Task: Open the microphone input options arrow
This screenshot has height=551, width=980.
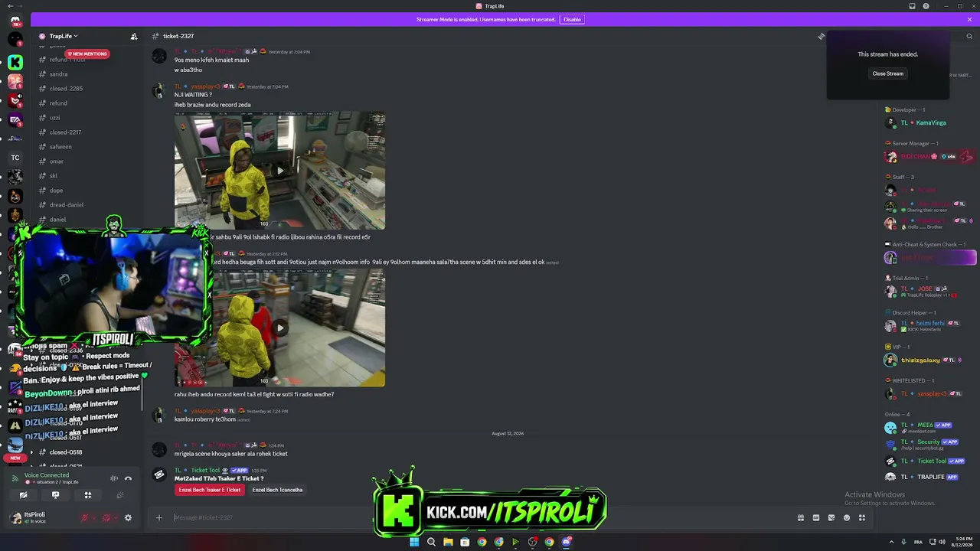Action: click(94, 518)
